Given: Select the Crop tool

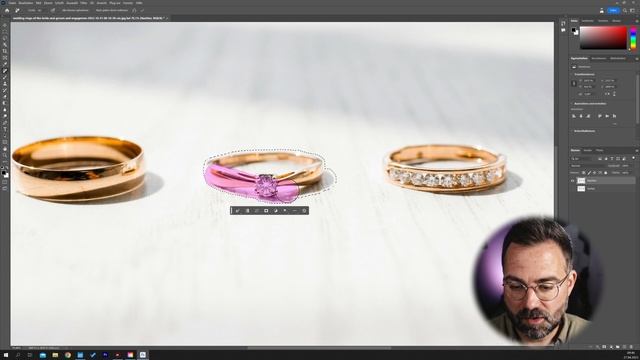Looking at the screenshot, I should point(5,51).
